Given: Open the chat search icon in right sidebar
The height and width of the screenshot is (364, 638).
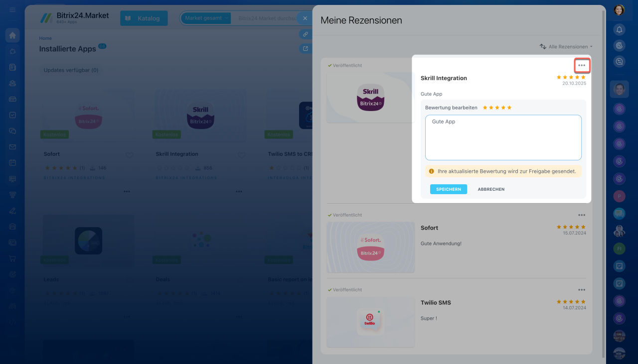Looking at the screenshot, I should click(619, 62).
